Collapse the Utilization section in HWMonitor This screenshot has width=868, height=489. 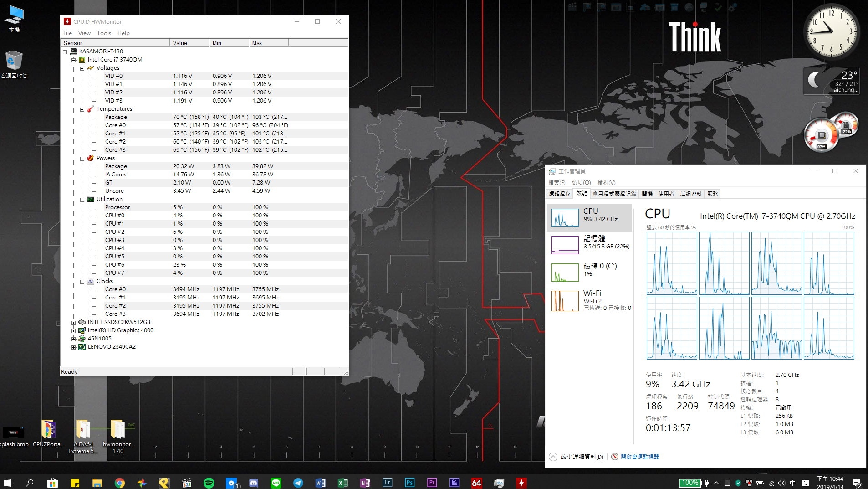click(82, 199)
